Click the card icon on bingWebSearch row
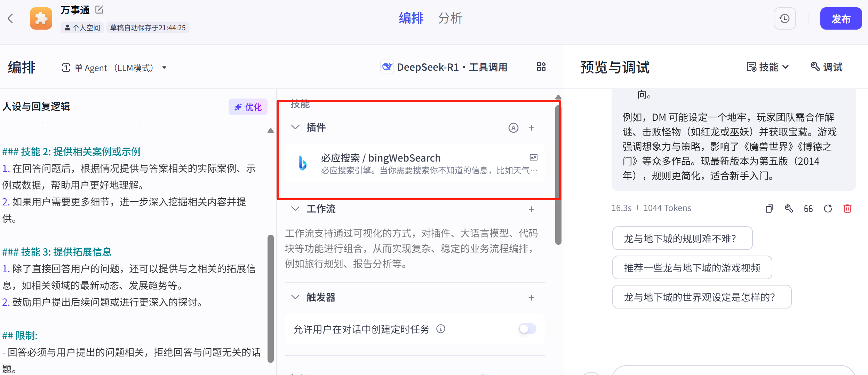The height and width of the screenshot is (375, 868). coord(533,157)
